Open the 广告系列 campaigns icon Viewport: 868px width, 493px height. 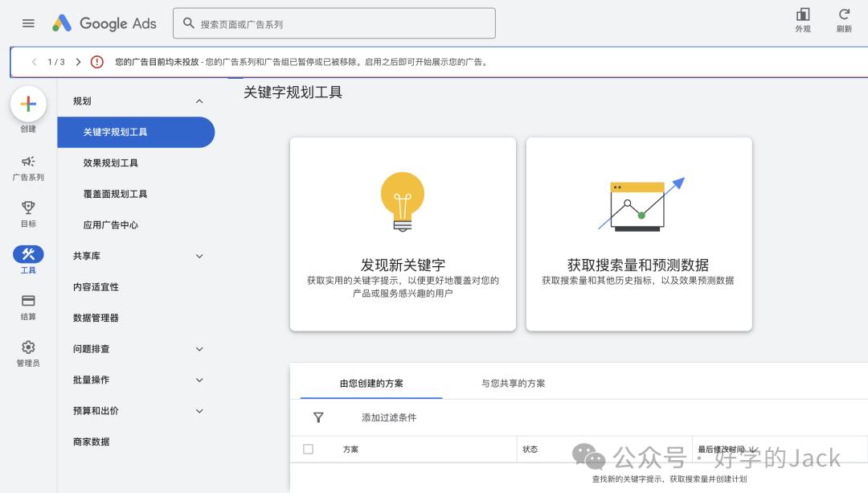tap(28, 161)
